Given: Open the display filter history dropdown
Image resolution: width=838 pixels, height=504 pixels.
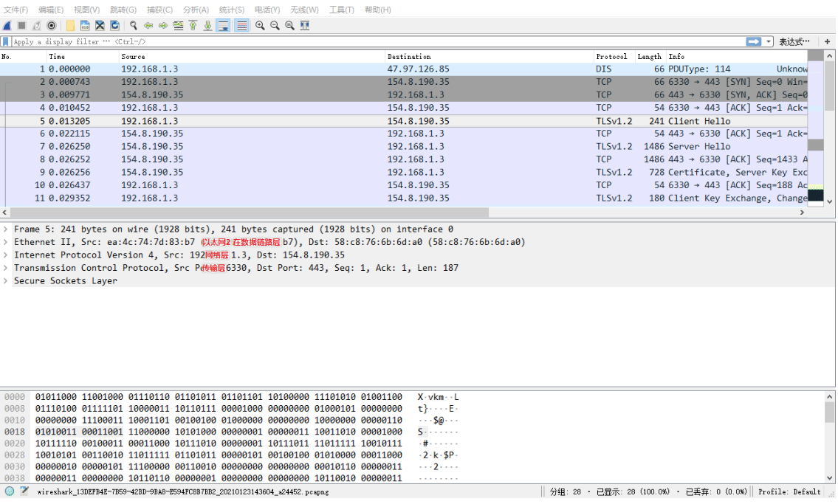Looking at the screenshot, I should pos(769,41).
